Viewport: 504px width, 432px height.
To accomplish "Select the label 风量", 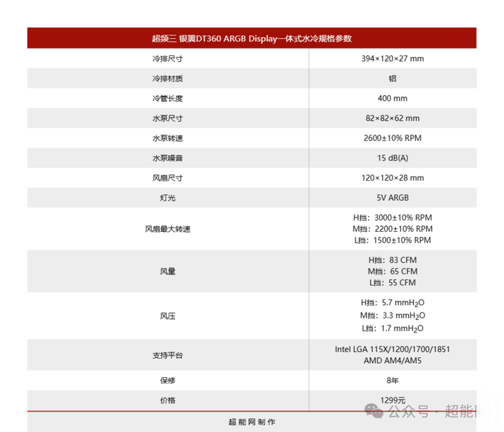I will [x=168, y=271].
